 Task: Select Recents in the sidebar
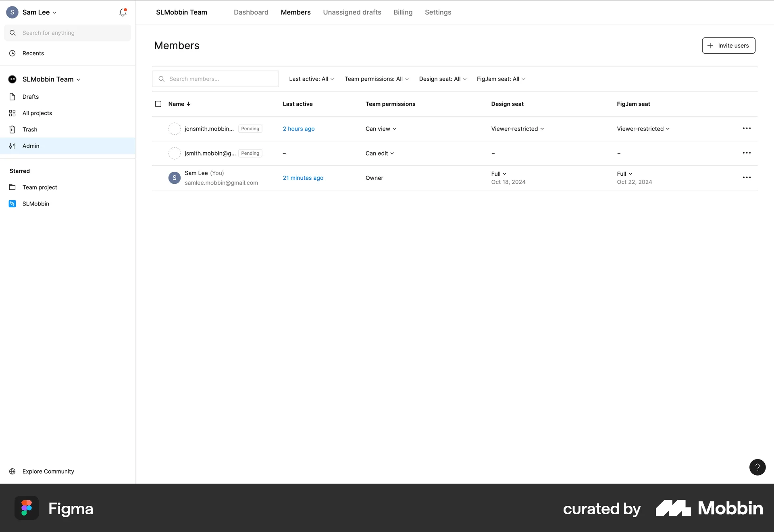33,53
